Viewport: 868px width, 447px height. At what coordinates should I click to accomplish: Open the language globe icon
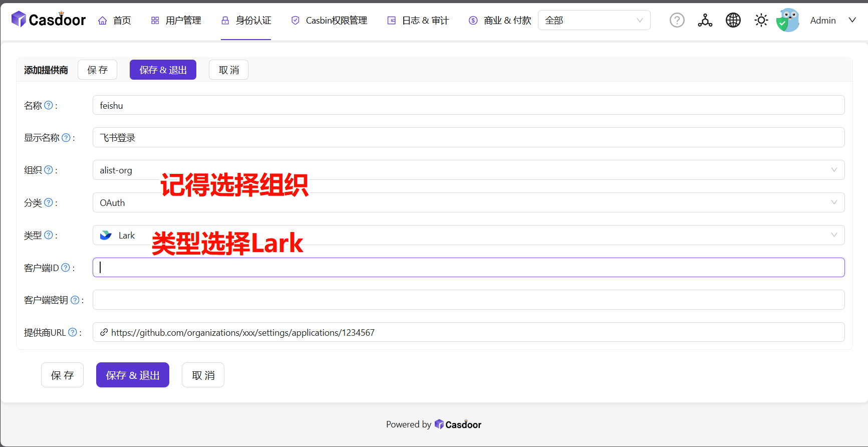[733, 20]
